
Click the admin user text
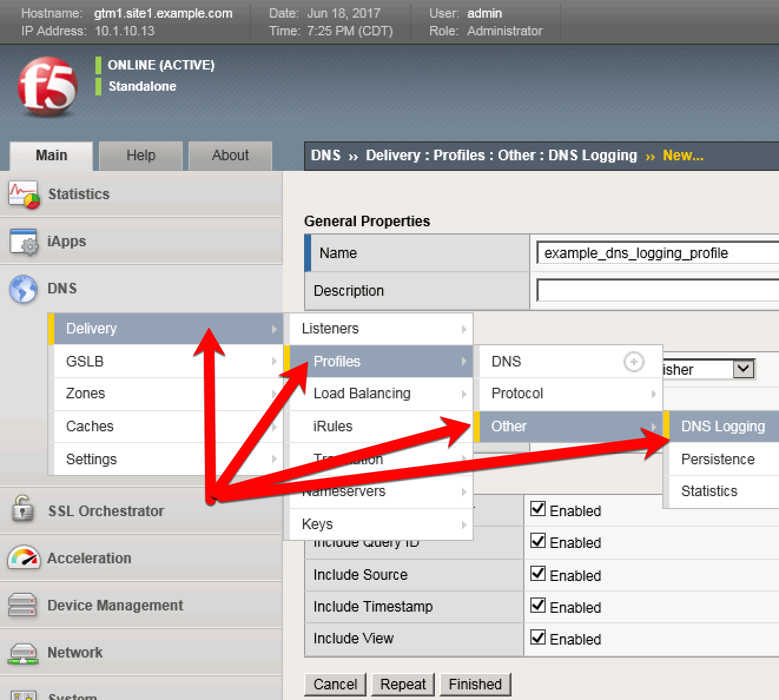[484, 13]
